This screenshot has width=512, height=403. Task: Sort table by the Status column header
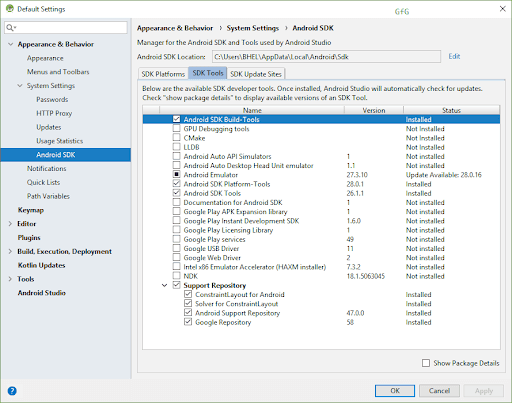click(451, 110)
